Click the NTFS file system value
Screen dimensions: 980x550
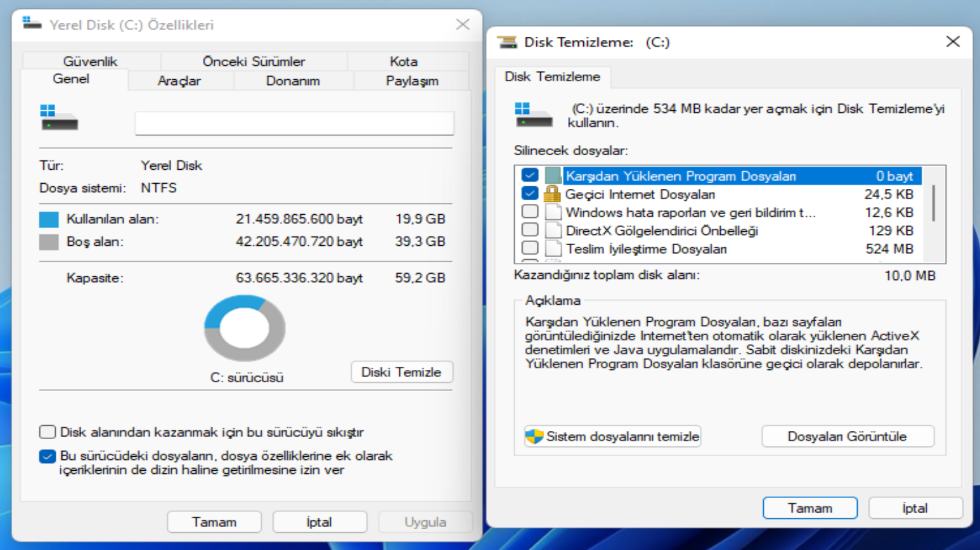(x=158, y=188)
